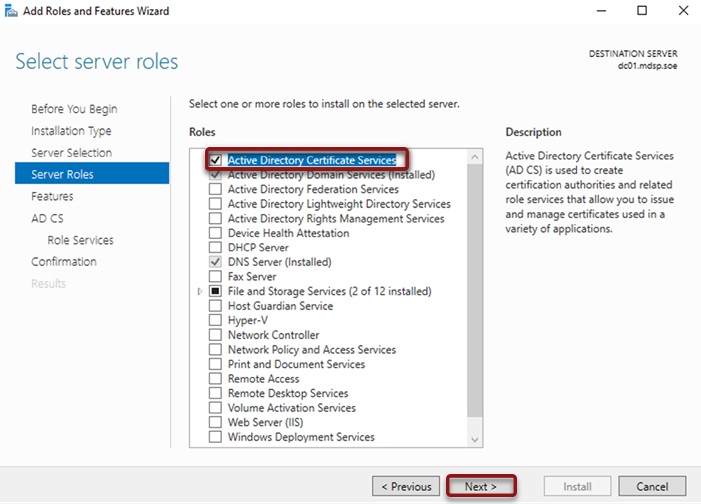
Task: Jump to the Confirmation page
Action: [64, 262]
